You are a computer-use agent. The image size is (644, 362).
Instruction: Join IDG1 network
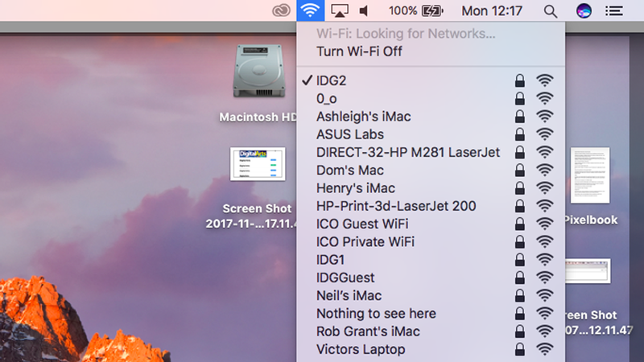coord(431,260)
